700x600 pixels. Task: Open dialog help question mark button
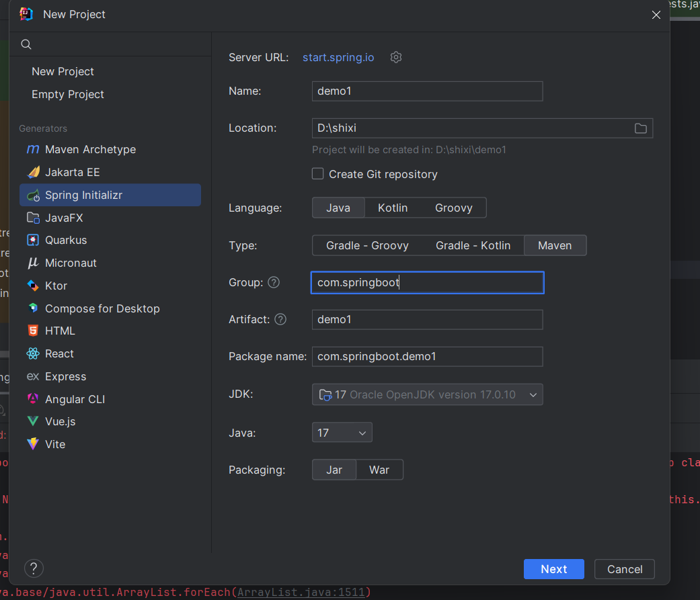click(x=34, y=568)
